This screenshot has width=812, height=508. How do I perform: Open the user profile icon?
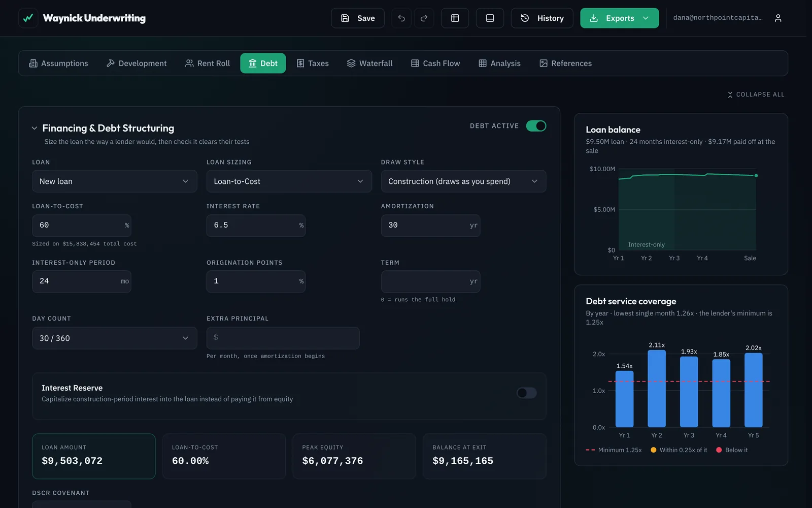(778, 18)
